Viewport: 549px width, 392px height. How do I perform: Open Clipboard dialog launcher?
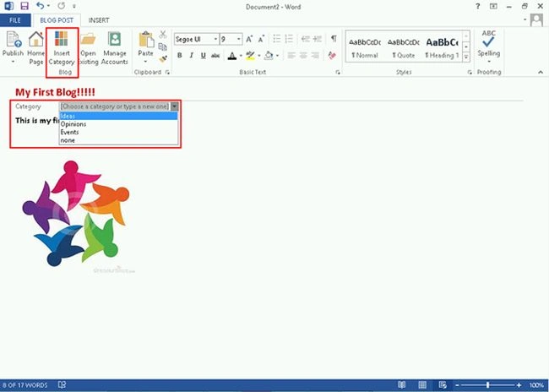[167, 72]
